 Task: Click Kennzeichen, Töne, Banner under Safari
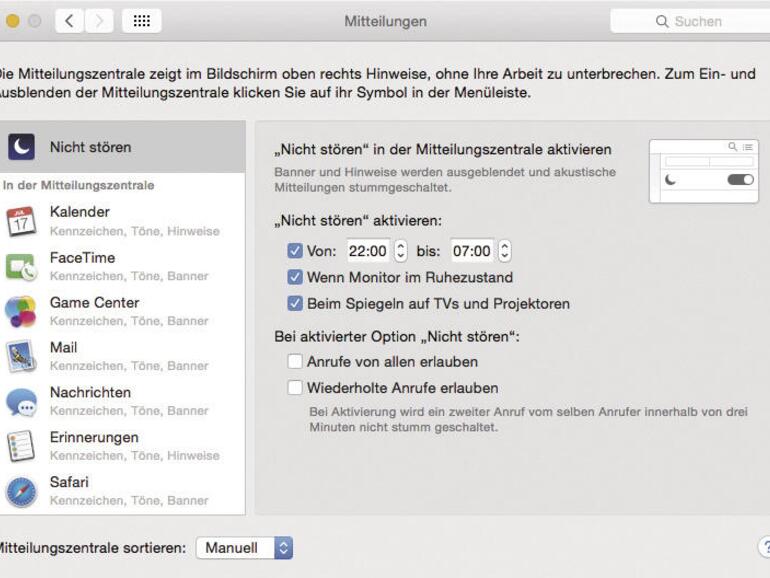129,500
